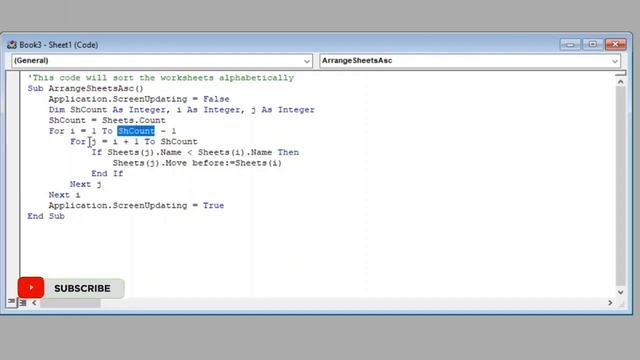The height and width of the screenshot is (360, 640).
Task: Click the ScreenUpdating = True line
Action: click(x=136, y=205)
